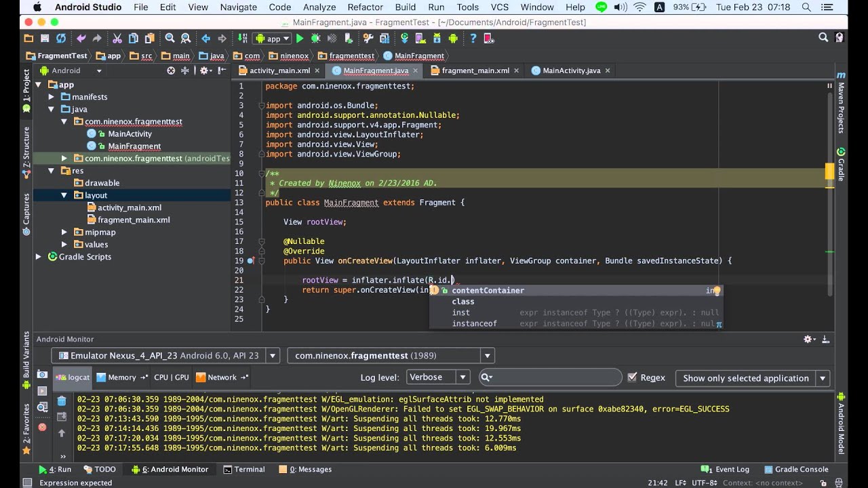Open the Event Log button
This screenshot has width=868, height=488.
point(726,469)
